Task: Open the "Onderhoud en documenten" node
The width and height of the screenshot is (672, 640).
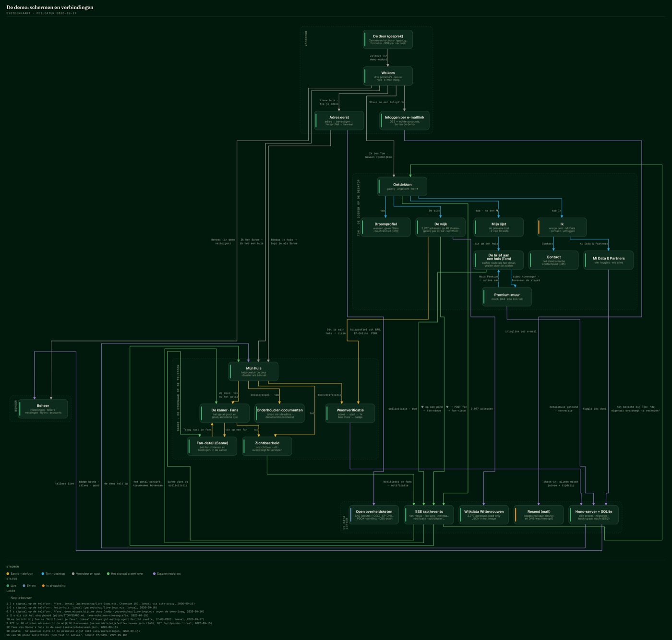Action: click(x=279, y=413)
